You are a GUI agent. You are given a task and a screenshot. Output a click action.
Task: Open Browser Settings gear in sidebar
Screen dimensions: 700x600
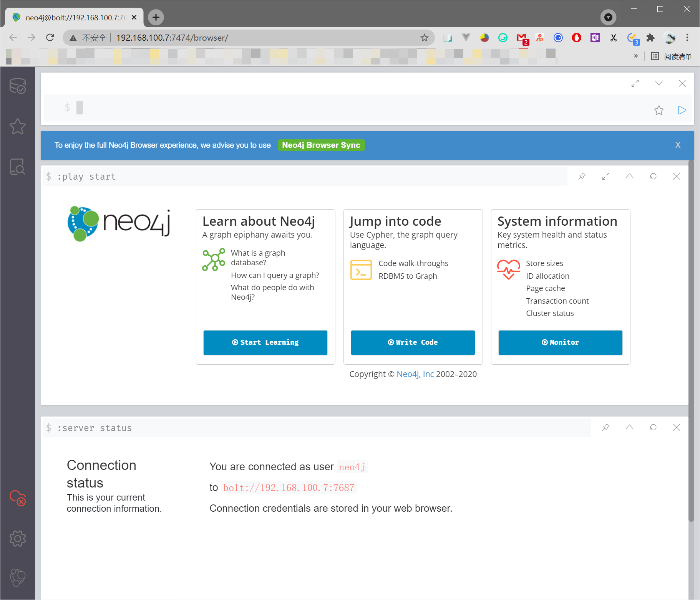coord(18,538)
